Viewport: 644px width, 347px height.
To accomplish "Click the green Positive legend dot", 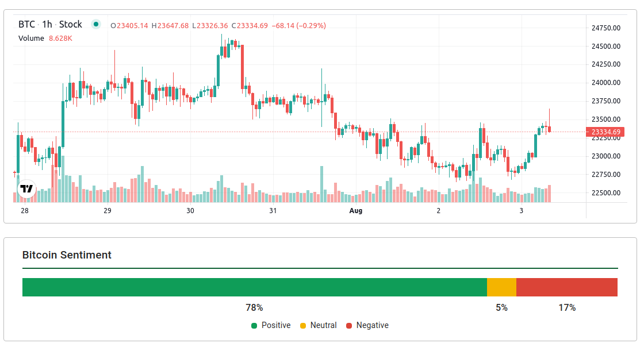I will [254, 326].
